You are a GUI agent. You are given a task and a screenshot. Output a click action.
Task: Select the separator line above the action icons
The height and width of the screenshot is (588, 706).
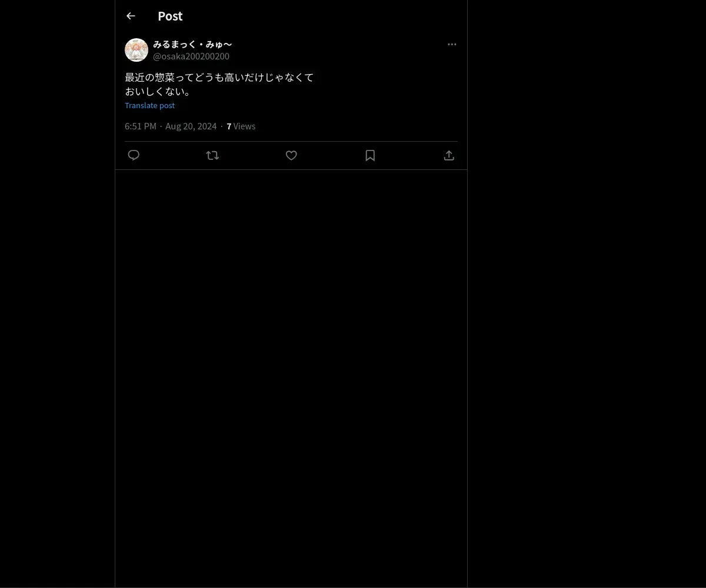291,141
